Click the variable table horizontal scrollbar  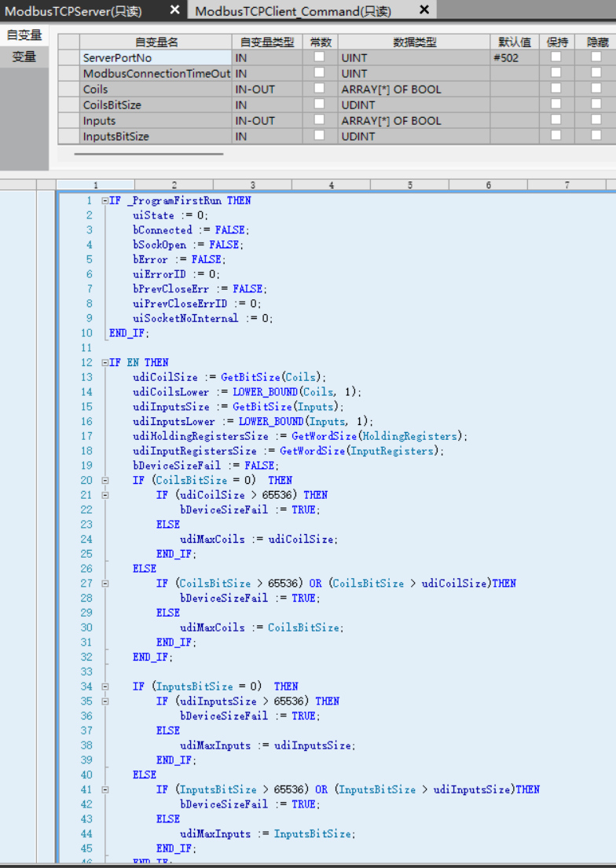[x=149, y=154]
